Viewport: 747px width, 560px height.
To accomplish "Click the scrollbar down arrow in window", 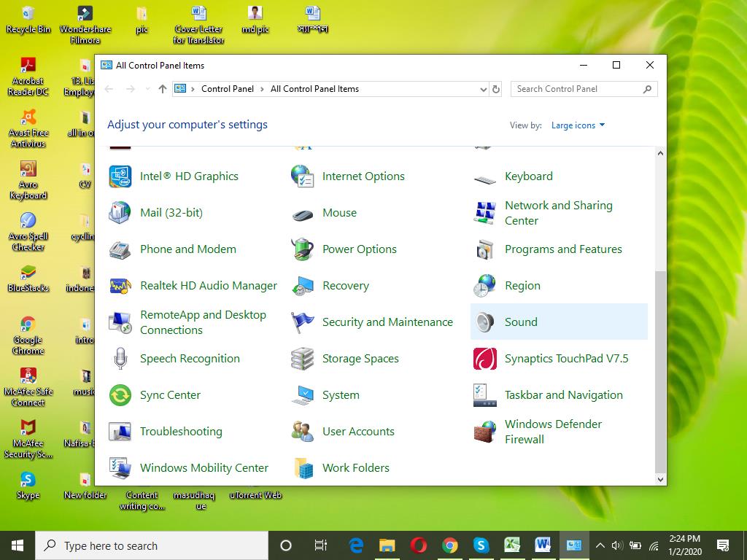I will (x=660, y=479).
